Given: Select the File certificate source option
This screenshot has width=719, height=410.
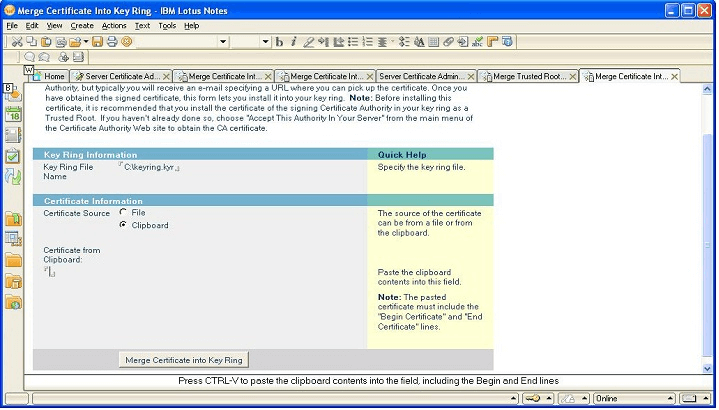Looking at the screenshot, I should pyautogui.click(x=123, y=212).
